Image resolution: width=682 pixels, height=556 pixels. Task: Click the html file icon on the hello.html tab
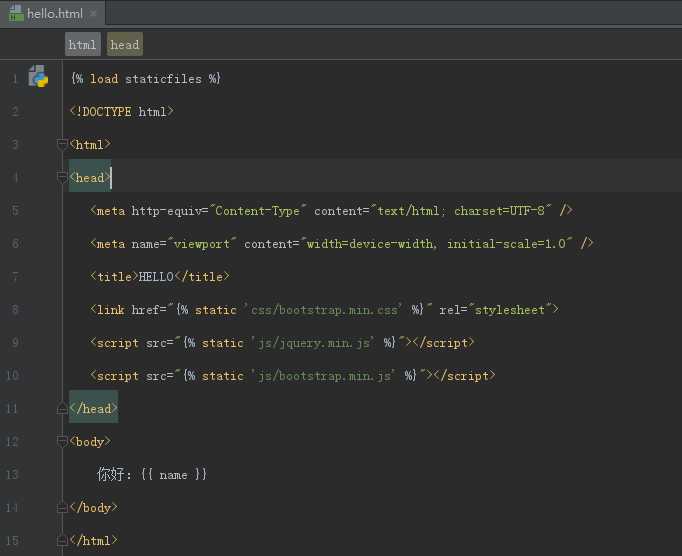click(16, 13)
